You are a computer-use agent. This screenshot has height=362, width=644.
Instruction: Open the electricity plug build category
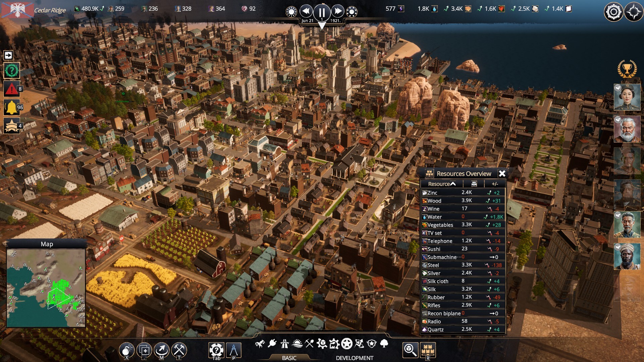click(272, 344)
